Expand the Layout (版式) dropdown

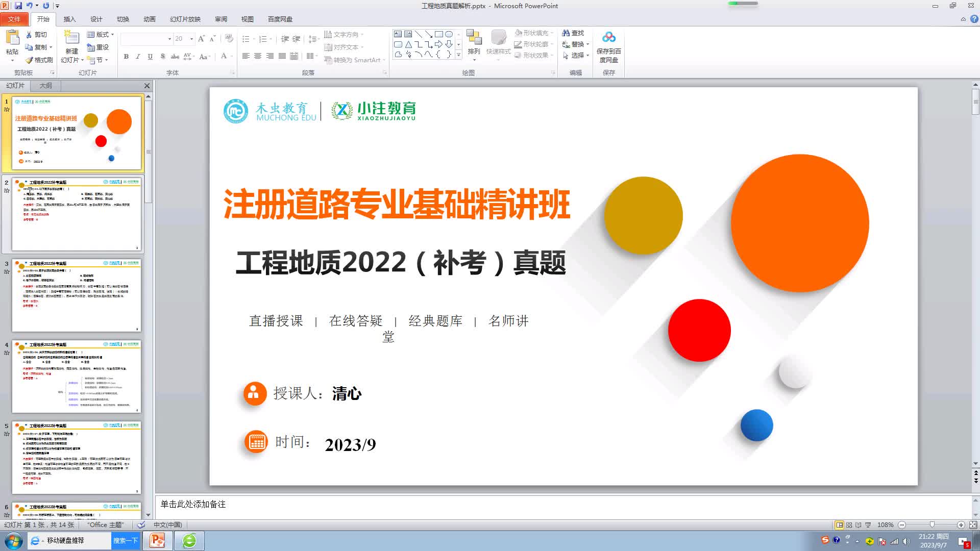click(x=112, y=35)
